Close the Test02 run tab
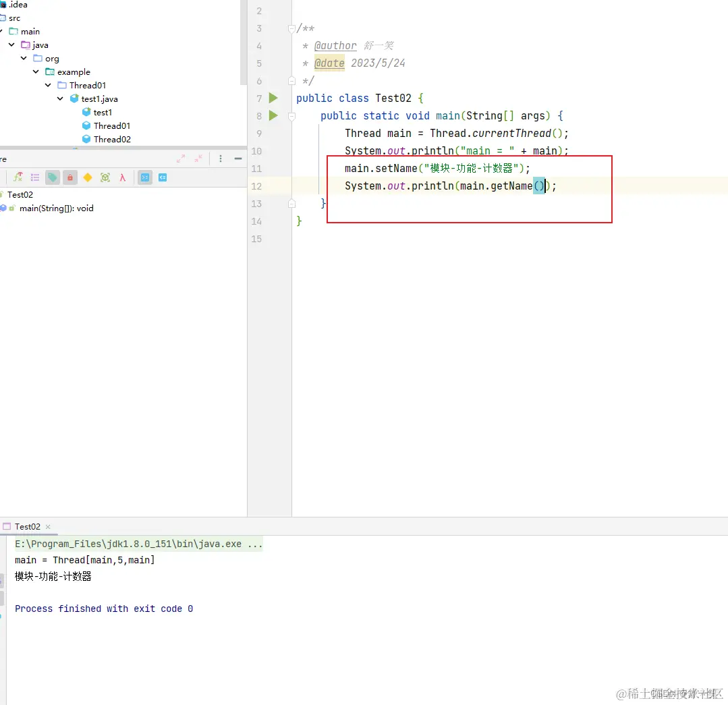 (x=48, y=527)
